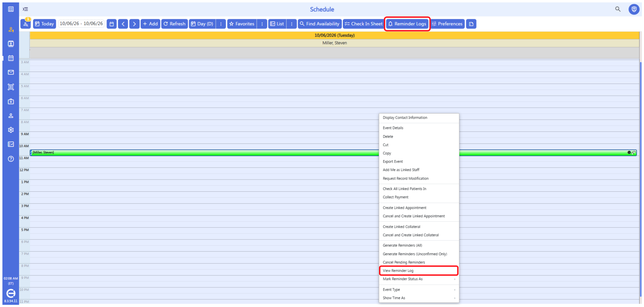Open the Check In Sheet
Viewport: 644px width, 307px height.
pyautogui.click(x=364, y=24)
